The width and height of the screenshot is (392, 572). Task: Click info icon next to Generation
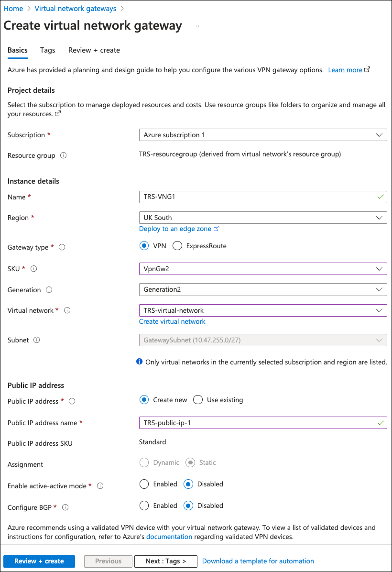click(x=49, y=290)
